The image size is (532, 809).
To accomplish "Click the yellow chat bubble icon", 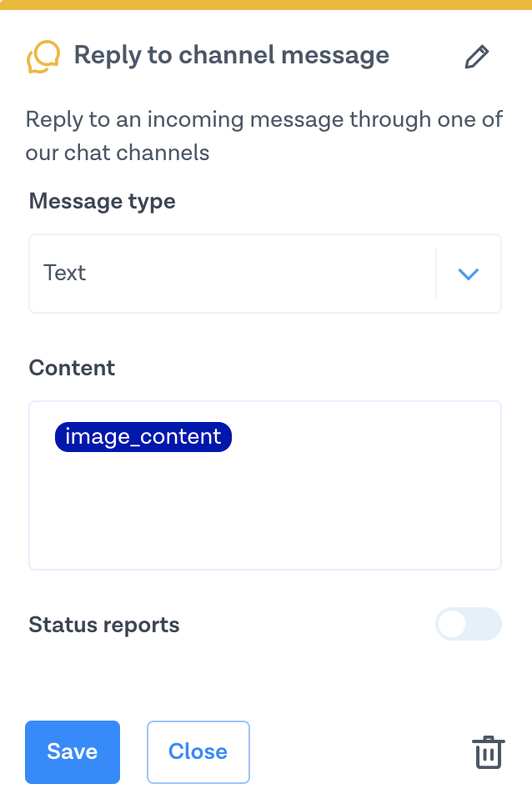I will pyautogui.click(x=43, y=58).
